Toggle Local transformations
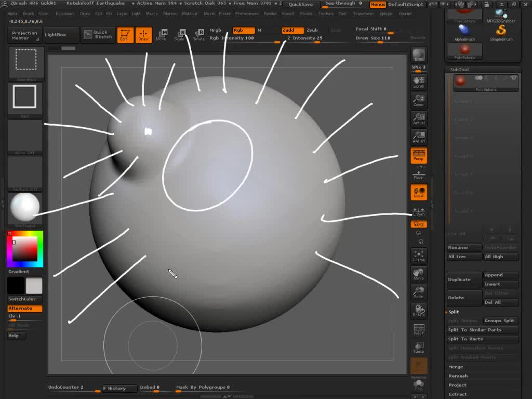 pos(419,192)
